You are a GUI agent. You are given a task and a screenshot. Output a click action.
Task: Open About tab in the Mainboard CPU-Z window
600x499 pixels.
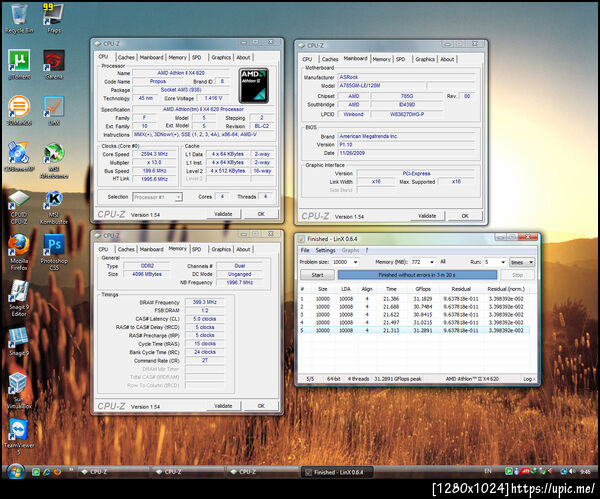pyautogui.click(x=447, y=59)
